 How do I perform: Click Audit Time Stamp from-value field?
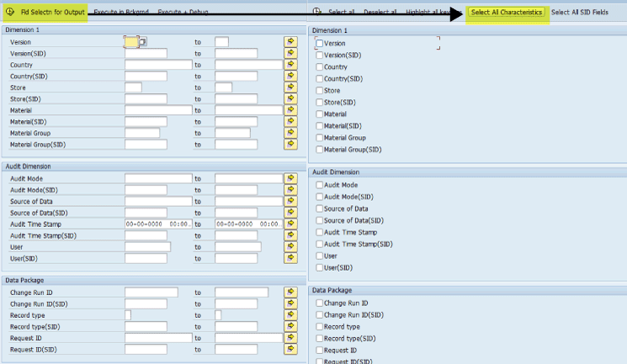pyautogui.click(x=158, y=224)
